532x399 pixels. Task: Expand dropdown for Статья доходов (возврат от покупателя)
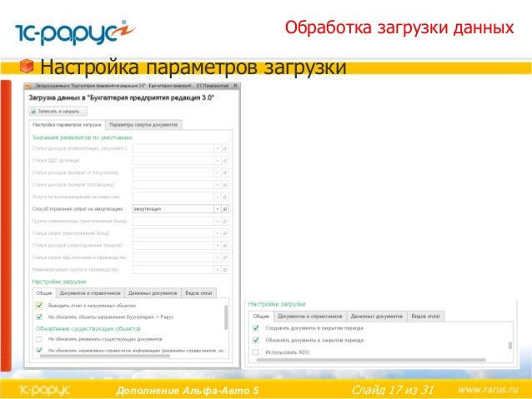[x=218, y=172]
